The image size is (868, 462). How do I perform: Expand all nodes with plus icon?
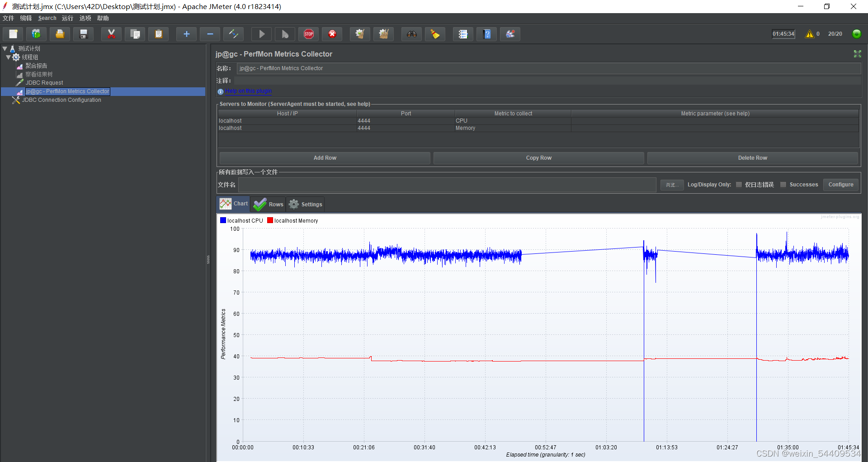coord(186,34)
